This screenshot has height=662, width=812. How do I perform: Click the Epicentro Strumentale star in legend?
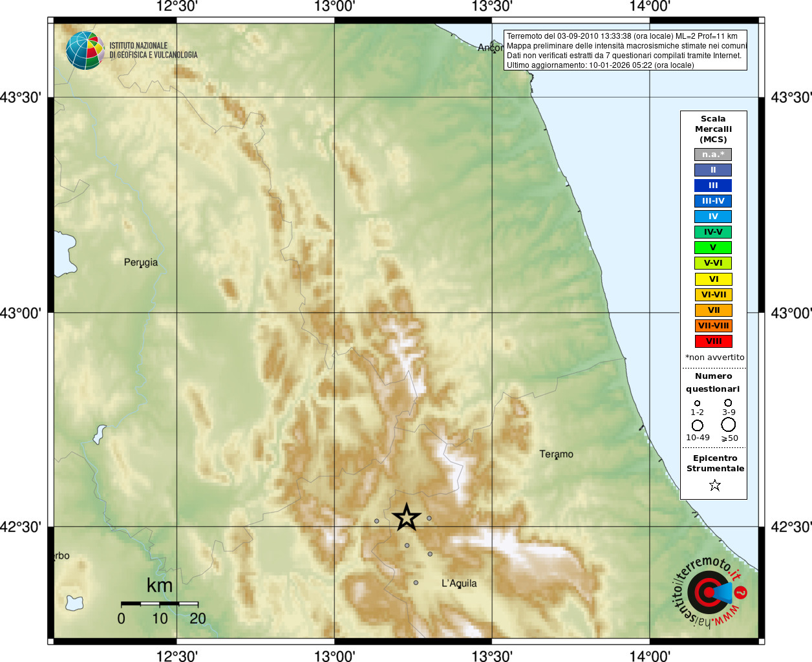click(x=714, y=485)
